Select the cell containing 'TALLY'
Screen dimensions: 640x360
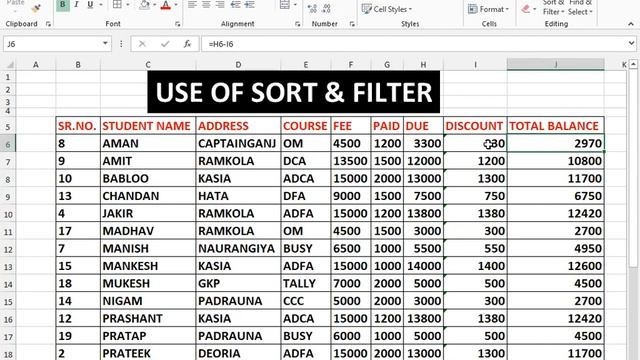[306, 283]
